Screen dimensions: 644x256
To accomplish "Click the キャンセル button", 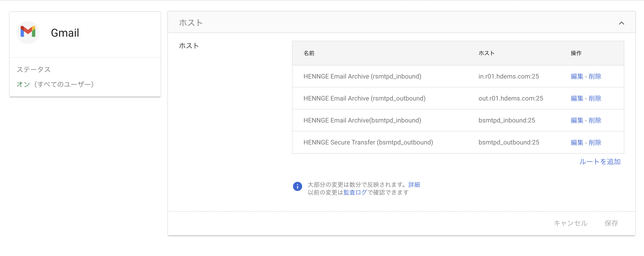I will point(570,223).
